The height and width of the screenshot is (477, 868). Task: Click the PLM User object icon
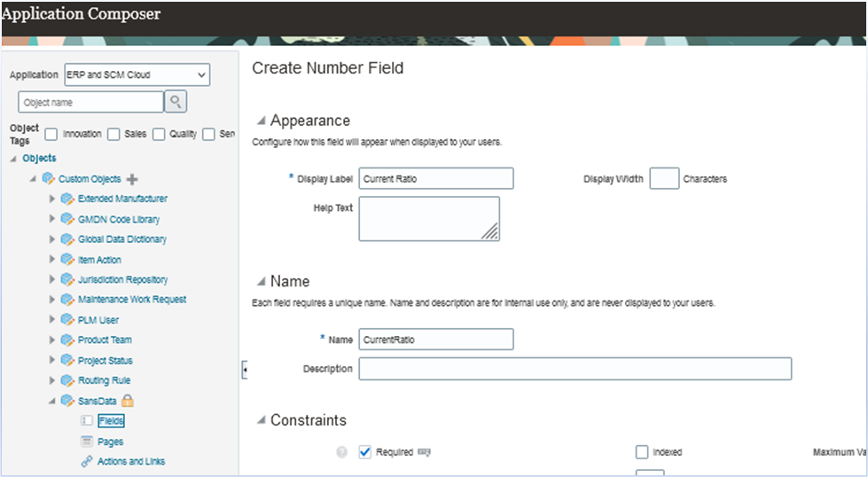point(67,320)
